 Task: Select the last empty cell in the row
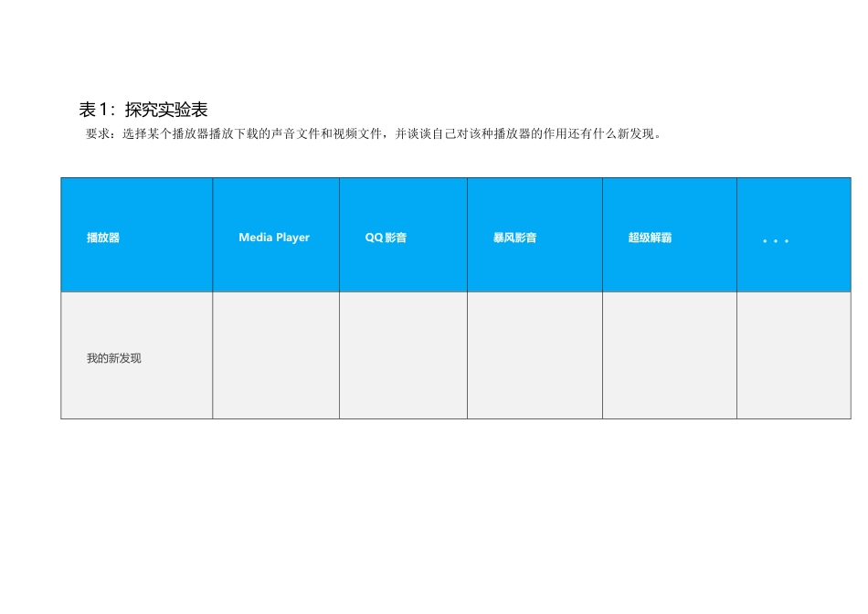point(795,355)
